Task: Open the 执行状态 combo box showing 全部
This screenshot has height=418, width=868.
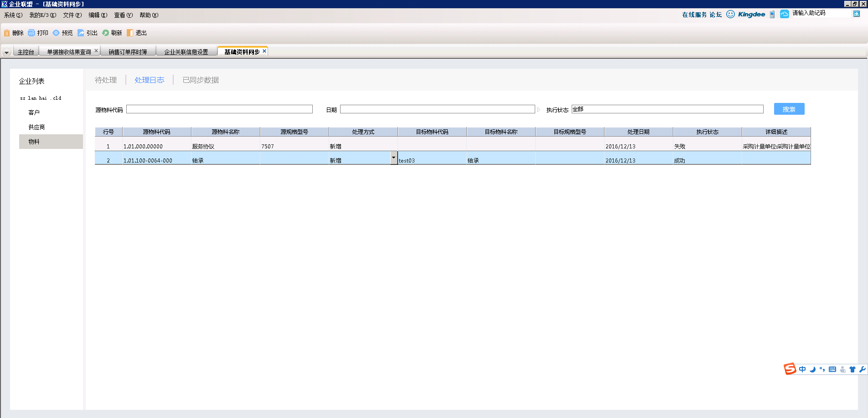Action: pos(667,109)
